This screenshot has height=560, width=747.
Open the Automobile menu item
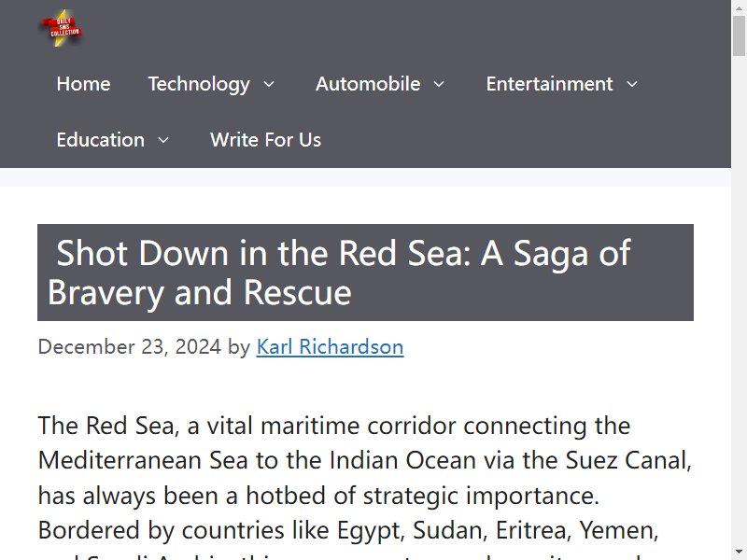tap(368, 84)
